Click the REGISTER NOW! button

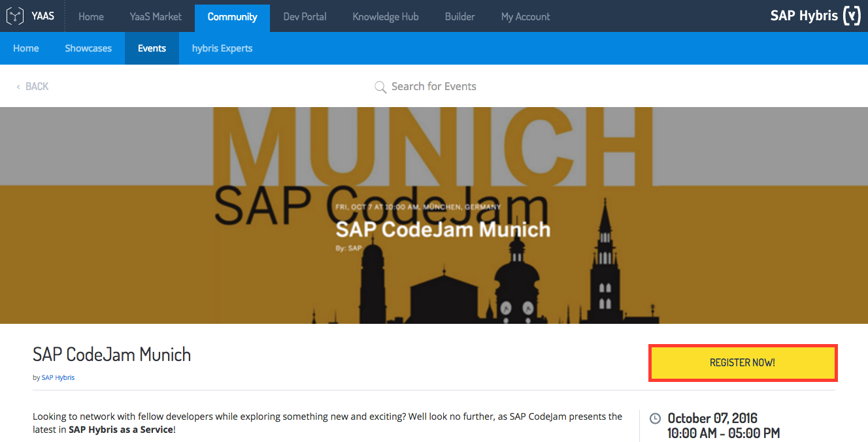(x=743, y=363)
